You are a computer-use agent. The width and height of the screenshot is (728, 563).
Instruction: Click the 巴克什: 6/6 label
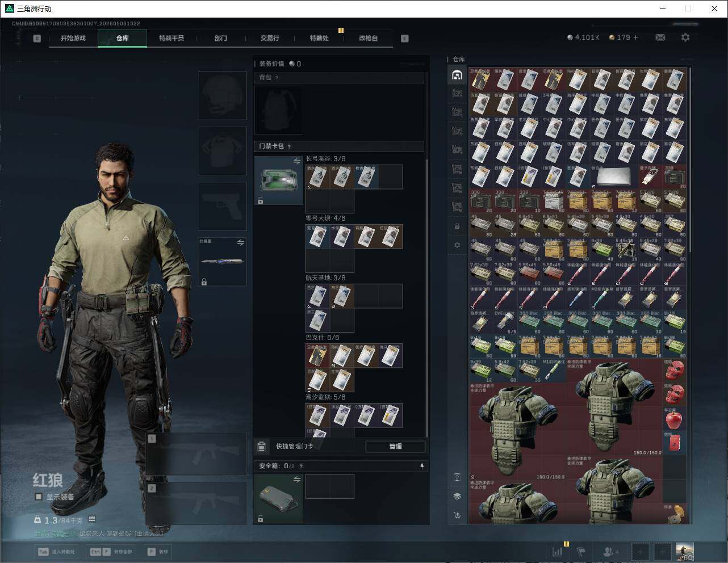(323, 338)
